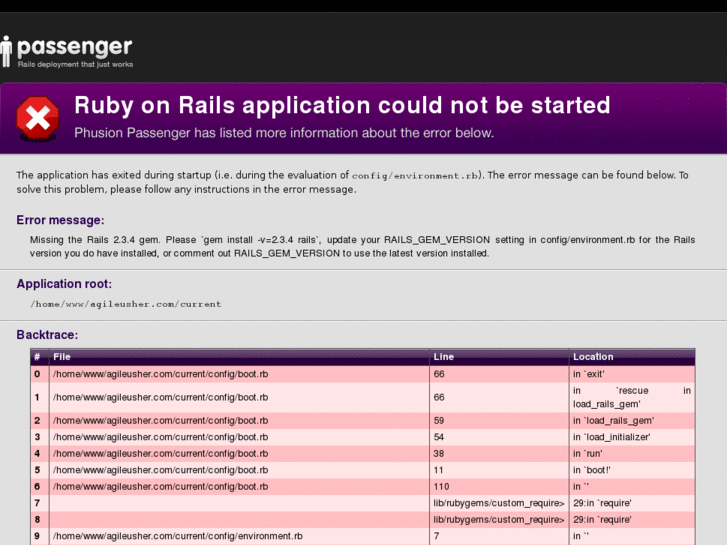The height and width of the screenshot is (545, 727).
Task: Click the Backtrace heading
Action: click(x=47, y=335)
